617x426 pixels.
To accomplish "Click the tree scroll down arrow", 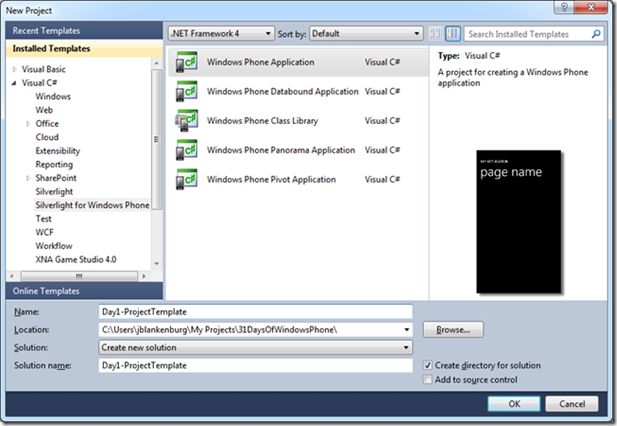I will (157, 264).
